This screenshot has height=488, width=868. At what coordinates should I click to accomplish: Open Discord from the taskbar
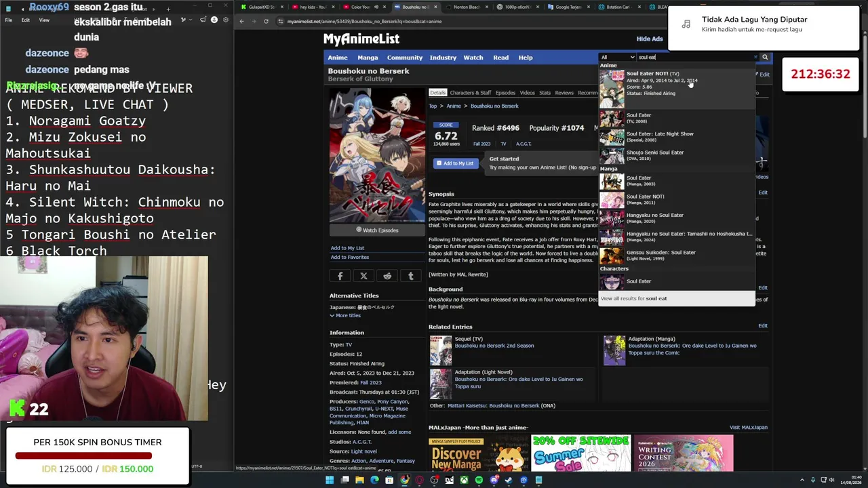[494, 480]
